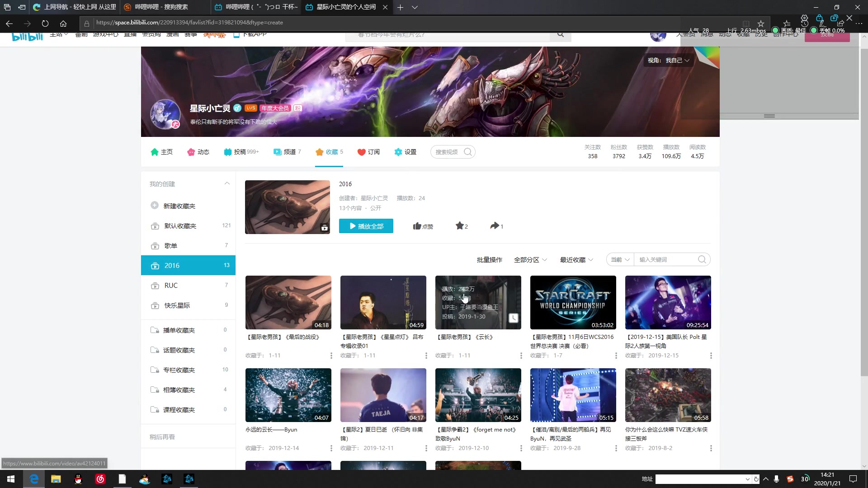Open the 夏日已逝 TaeJa video thumbnail
The image size is (868, 488).
(x=383, y=395)
